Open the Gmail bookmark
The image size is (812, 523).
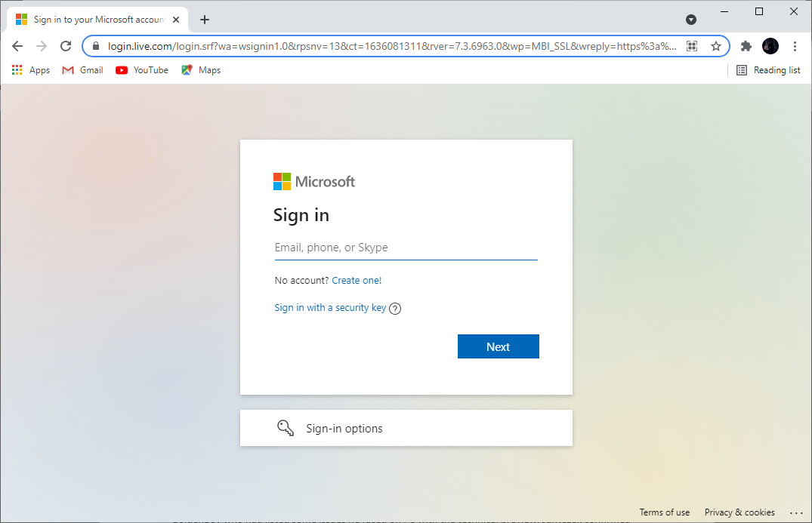[82, 70]
